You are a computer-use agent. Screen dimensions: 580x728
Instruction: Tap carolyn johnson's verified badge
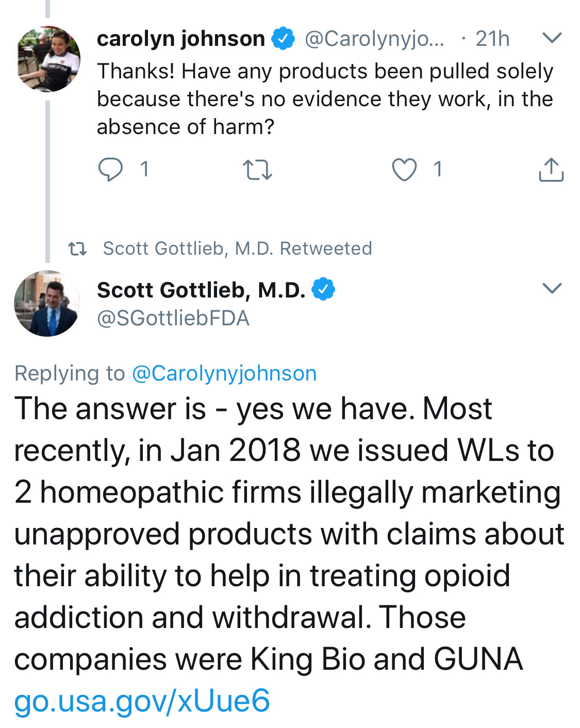[283, 39]
